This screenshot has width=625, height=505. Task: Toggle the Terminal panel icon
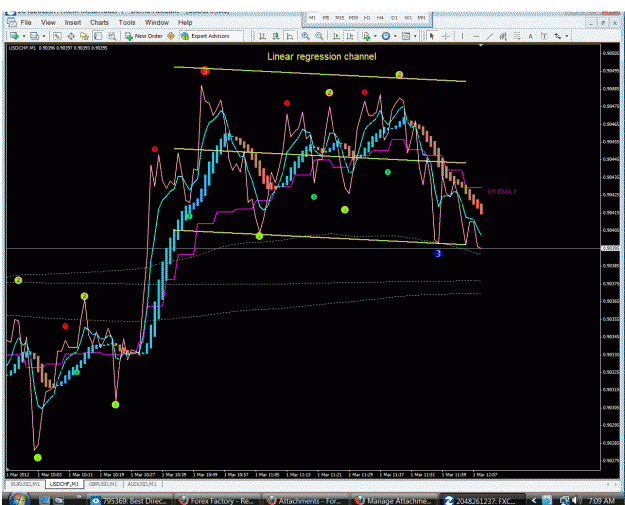(98, 36)
